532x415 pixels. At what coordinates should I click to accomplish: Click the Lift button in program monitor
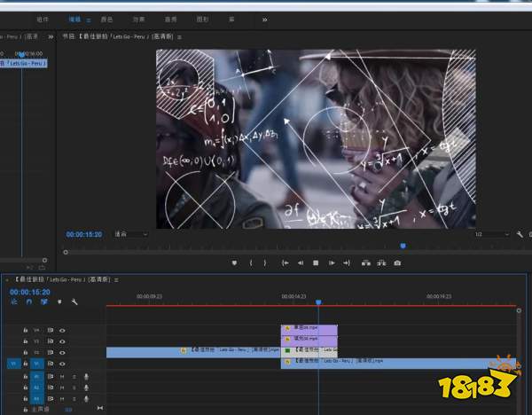(x=365, y=262)
